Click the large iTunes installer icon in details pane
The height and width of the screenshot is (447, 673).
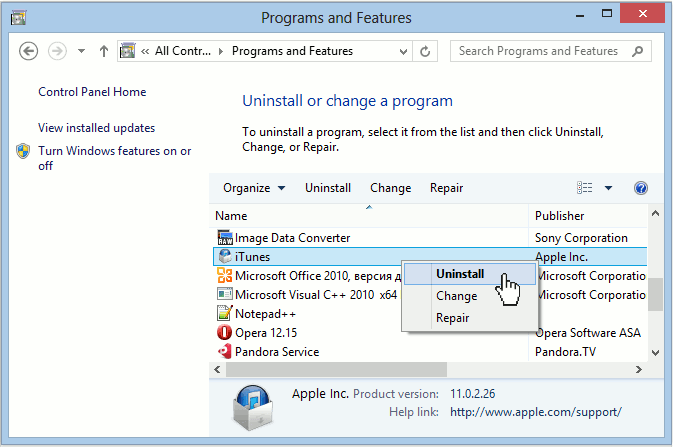tap(253, 407)
